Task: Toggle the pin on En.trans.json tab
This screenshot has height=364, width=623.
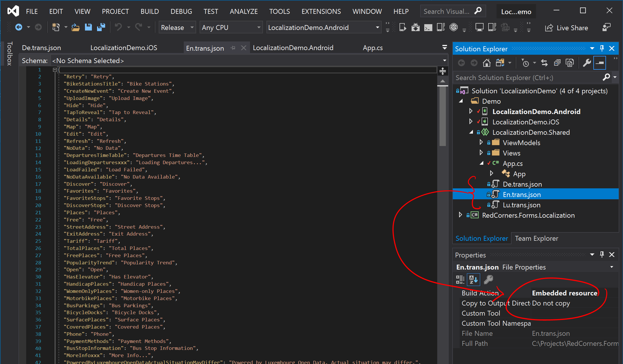Action: coord(233,48)
